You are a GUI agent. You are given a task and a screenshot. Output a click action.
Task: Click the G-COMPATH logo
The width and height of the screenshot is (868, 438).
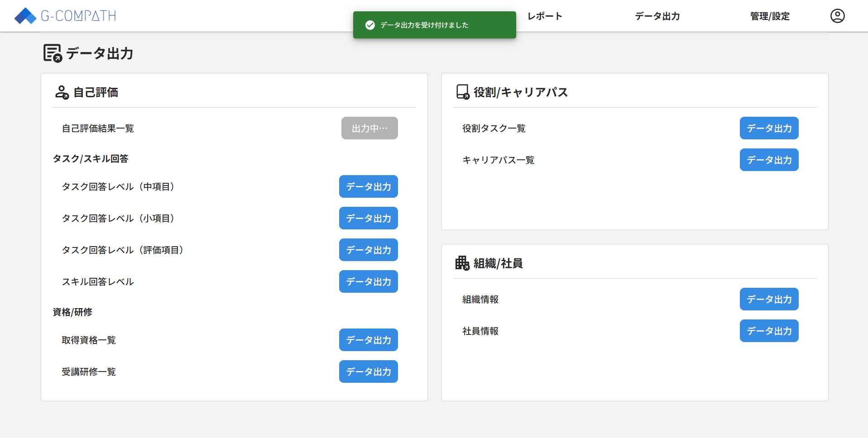pos(65,15)
